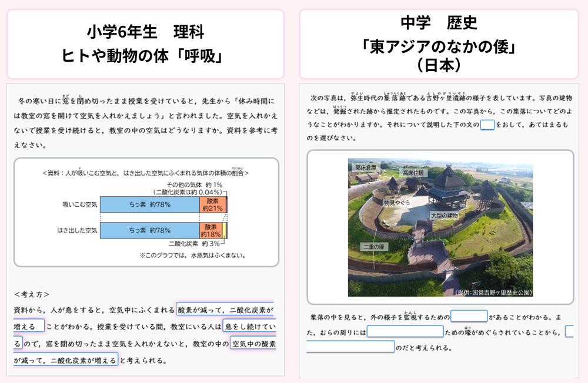The height and width of the screenshot is (383, 588).
Task: Click the small blank box before をおして
Action: coord(487,125)
